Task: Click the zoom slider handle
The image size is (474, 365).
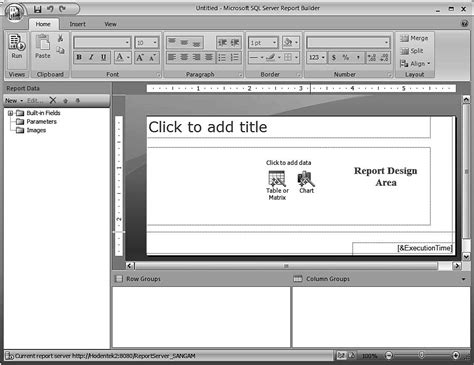Action: point(421,356)
